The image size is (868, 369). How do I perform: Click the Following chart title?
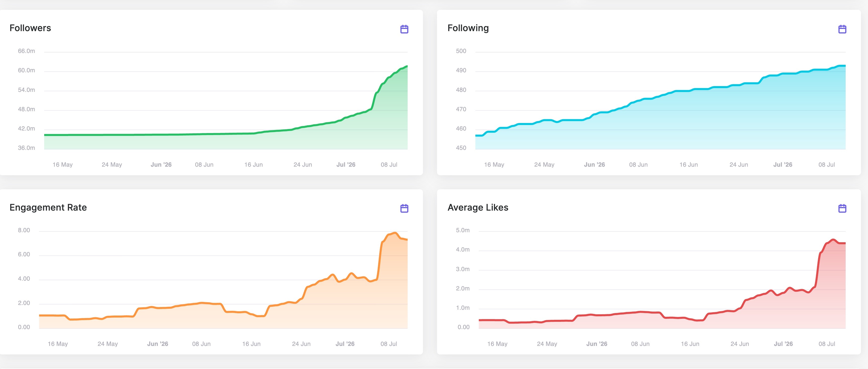[468, 28]
